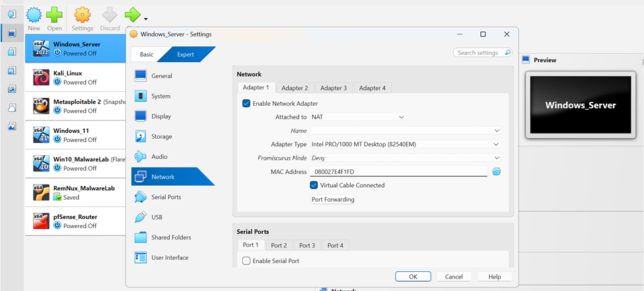Viewport: 644px width, 291px height.
Task: Click the third icon in left tool strip
Action: point(12,52)
